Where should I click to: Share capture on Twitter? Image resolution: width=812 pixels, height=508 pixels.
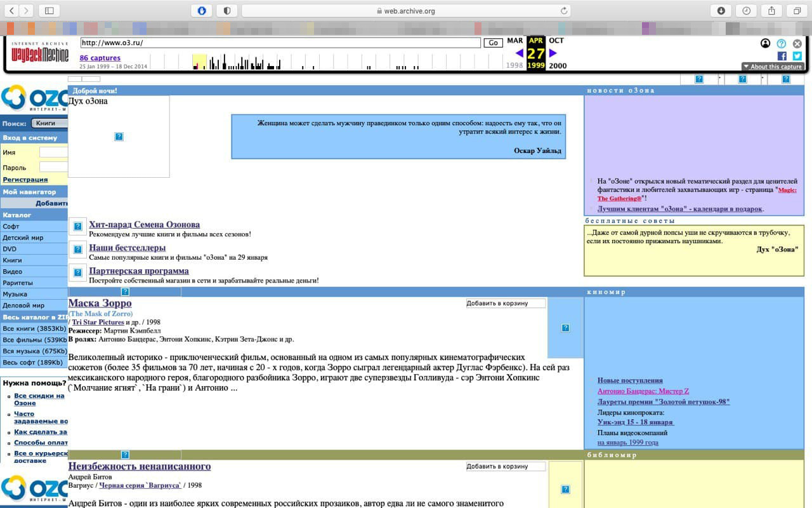point(797,56)
